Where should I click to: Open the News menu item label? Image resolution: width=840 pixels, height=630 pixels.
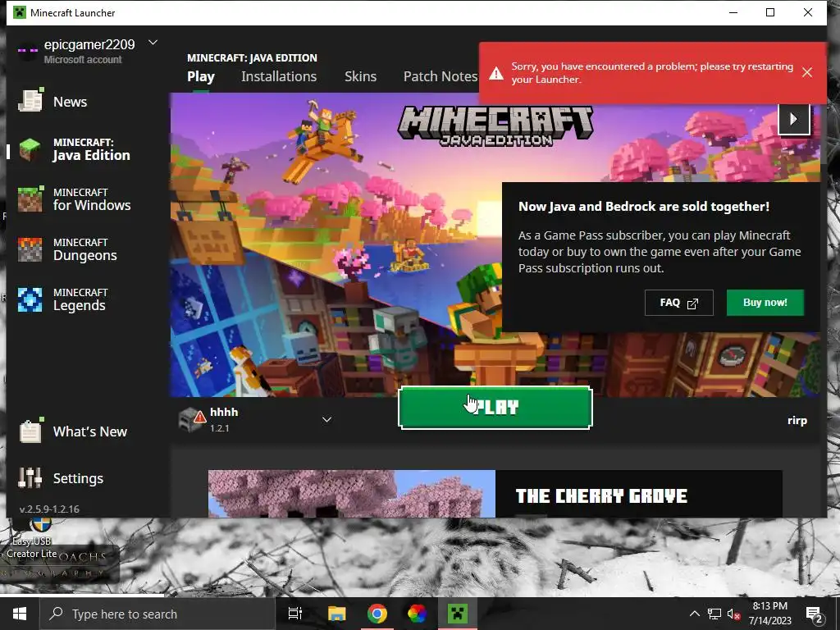coord(70,102)
